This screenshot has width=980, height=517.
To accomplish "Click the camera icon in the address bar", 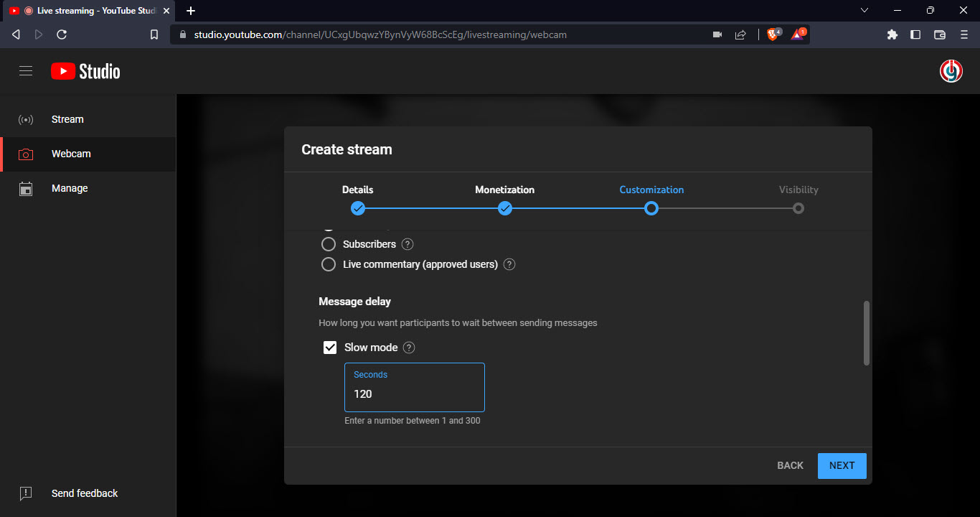I will click(x=717, y=34).
